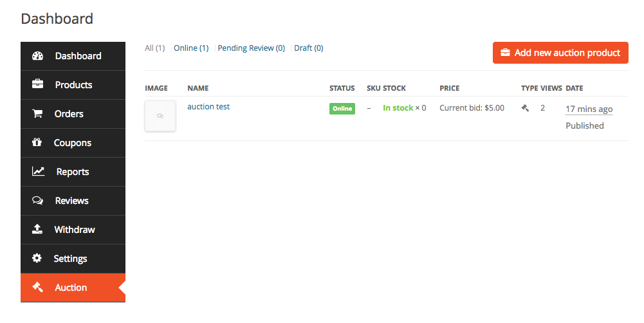Click the views count 2

tap(542, 107)
